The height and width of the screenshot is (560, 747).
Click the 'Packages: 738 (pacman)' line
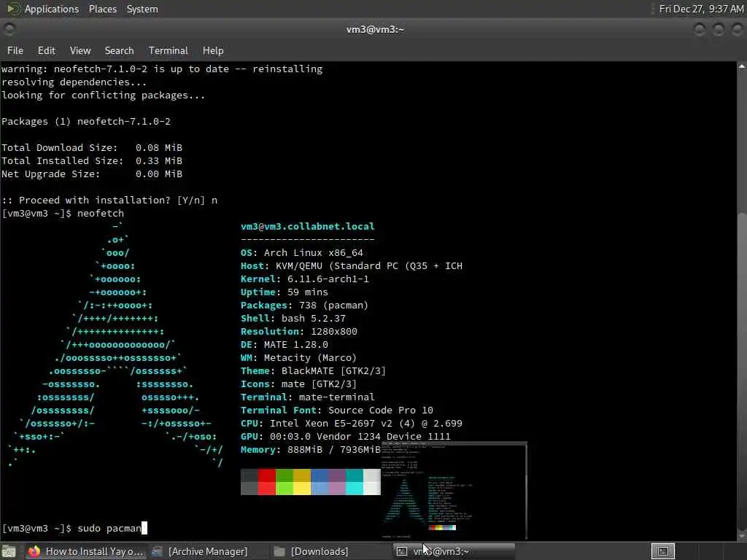304,306
